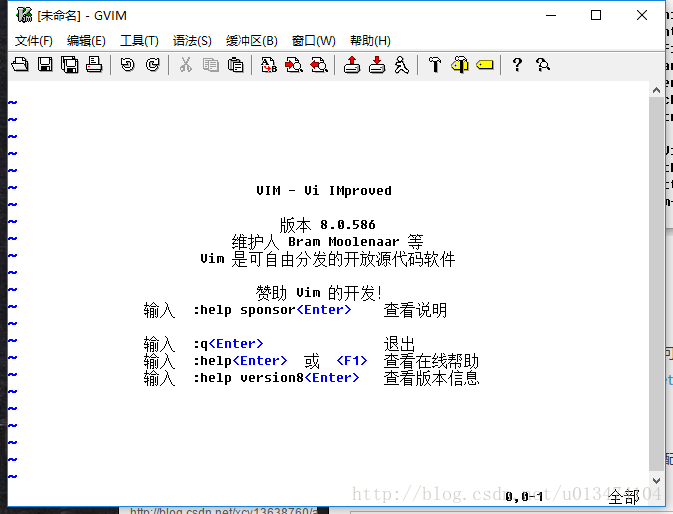Click the '退出' text

pyautogui.click(x=399, y=344)
